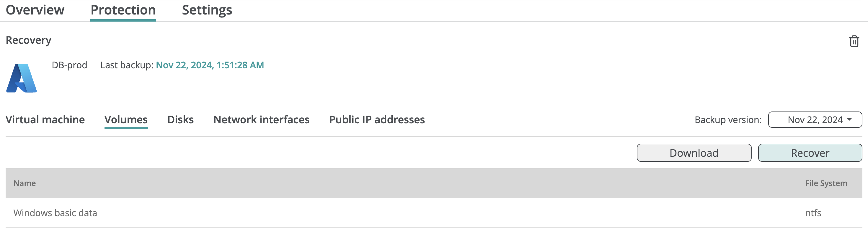Open the Disks tab
Screen dimensions: 868x236
point(181,119)
